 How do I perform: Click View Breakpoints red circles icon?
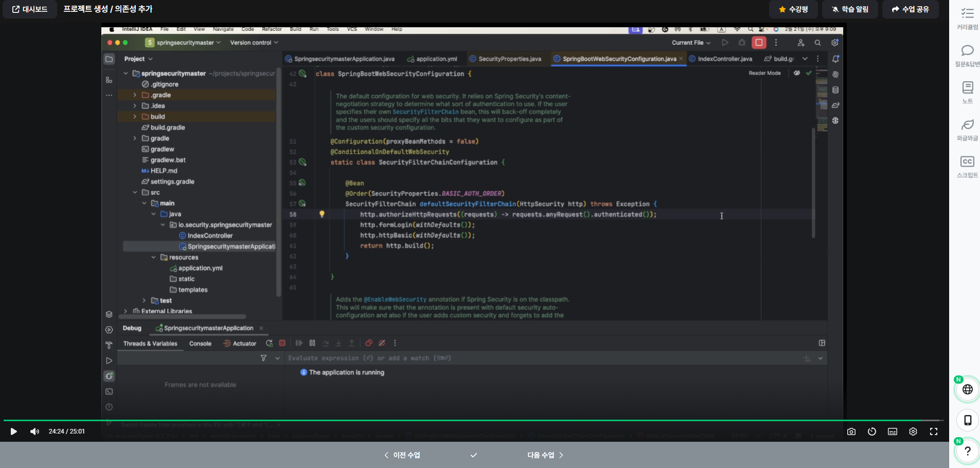pyautogui.click(x=369, y=343)
